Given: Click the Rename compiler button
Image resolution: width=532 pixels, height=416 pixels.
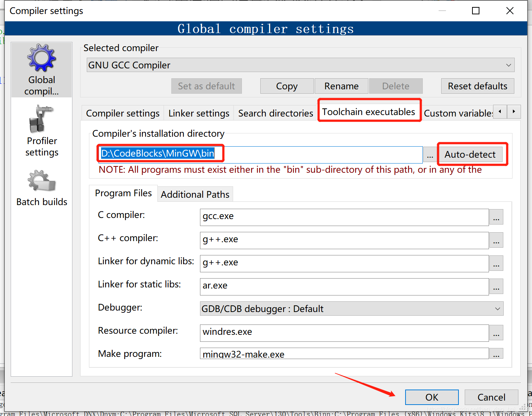Looking at the screenshot, I should pos(341,86).
